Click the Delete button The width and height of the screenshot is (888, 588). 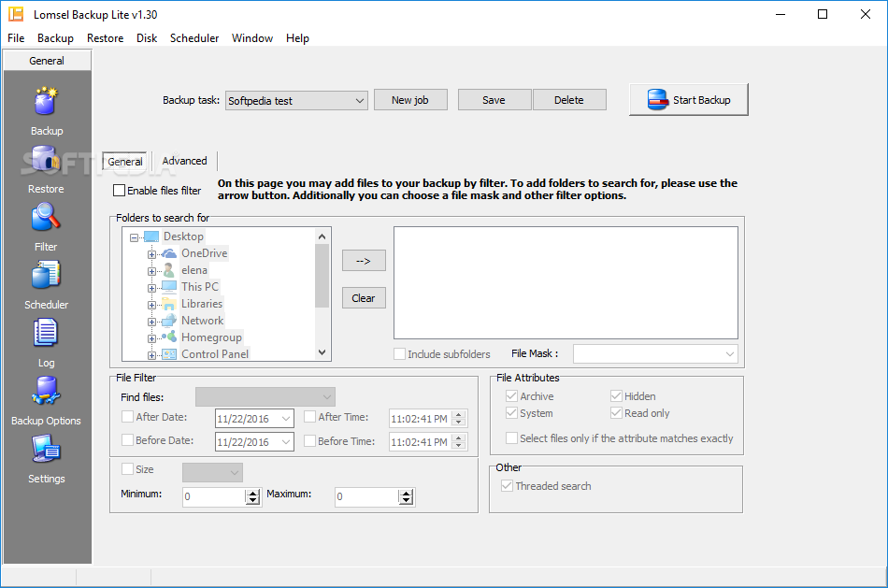pos(569,100)
